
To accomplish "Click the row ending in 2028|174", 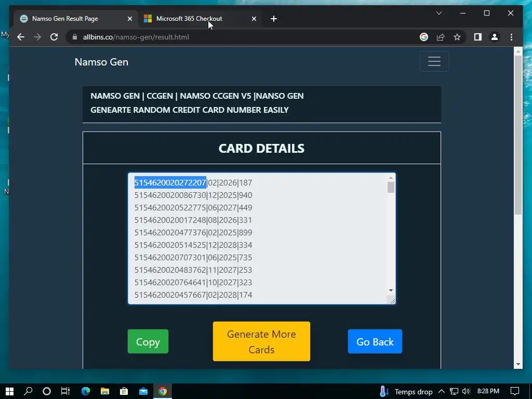I will [193, 295].
